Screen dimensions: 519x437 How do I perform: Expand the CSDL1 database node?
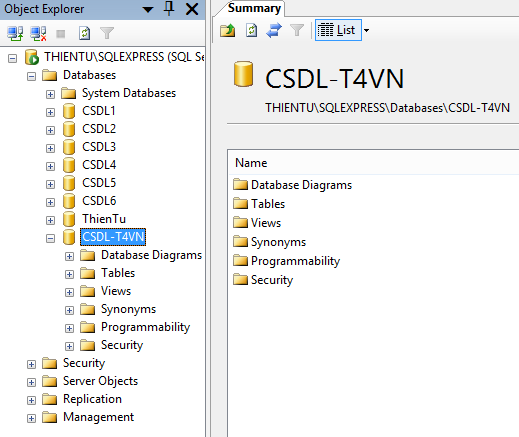coord(50,113)
